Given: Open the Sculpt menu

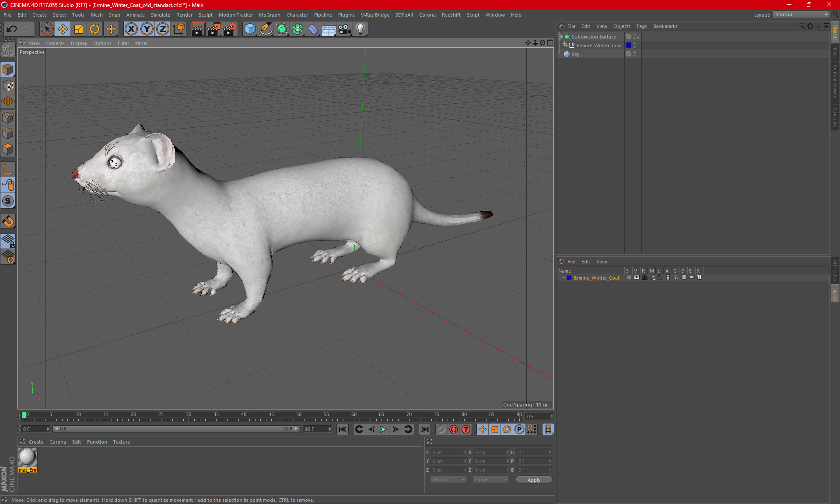Looking at the screenshot, I should point(205,15).
